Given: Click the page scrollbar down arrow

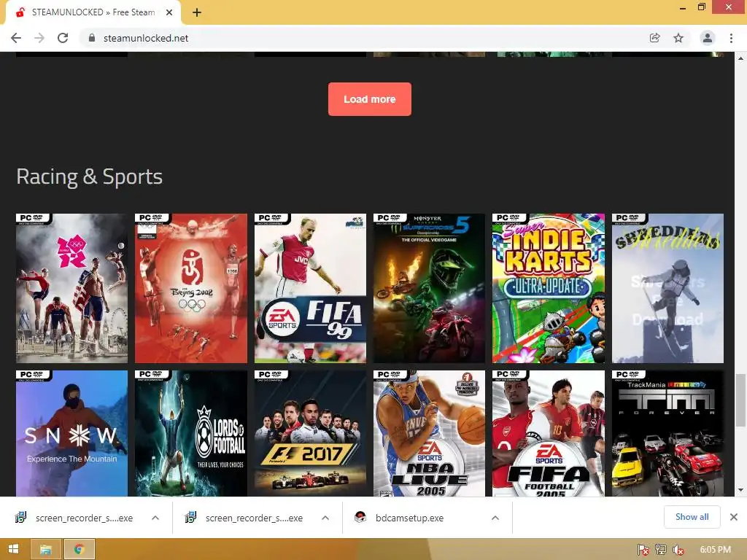Looking at the screenshot, I should coord(740,490).
